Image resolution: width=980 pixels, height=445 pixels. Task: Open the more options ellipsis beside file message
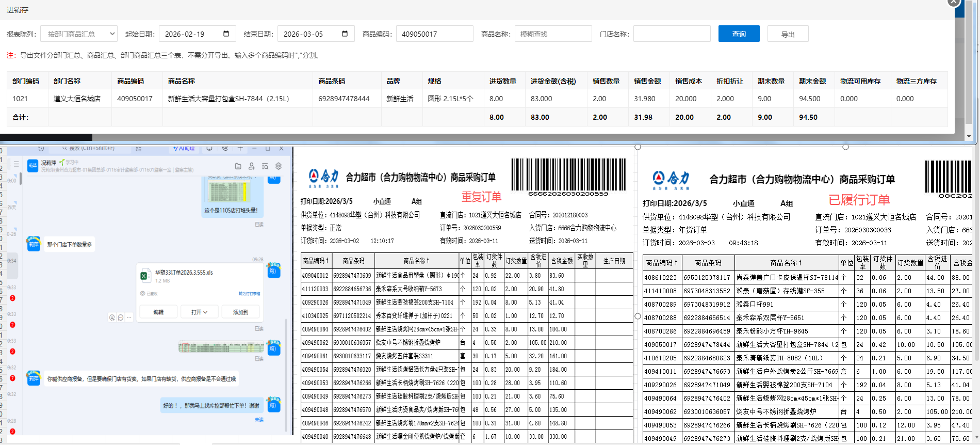[x=129, y=317]
